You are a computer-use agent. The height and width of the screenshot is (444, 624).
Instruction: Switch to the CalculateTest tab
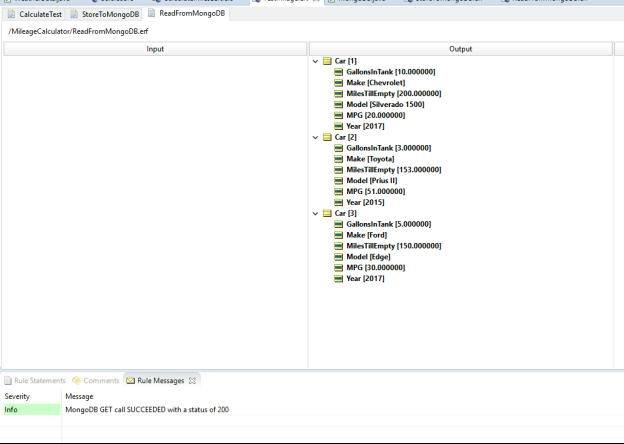(40, 14)
